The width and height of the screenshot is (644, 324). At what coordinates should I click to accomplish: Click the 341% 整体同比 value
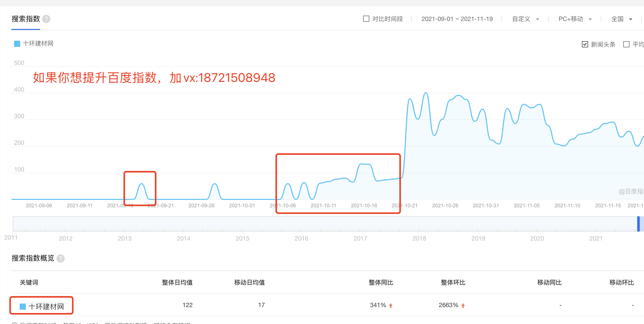(x=378, y=305)
